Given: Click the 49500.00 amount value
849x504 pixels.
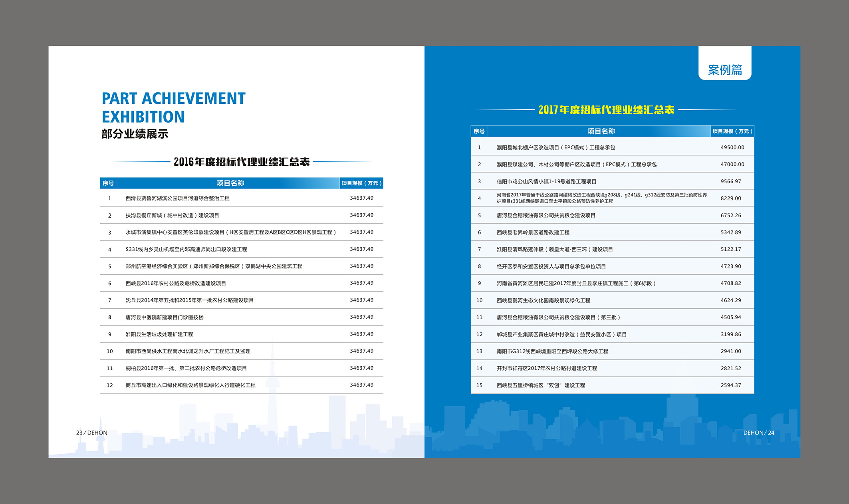Looking at the screenshot, I should pos(732,148).
